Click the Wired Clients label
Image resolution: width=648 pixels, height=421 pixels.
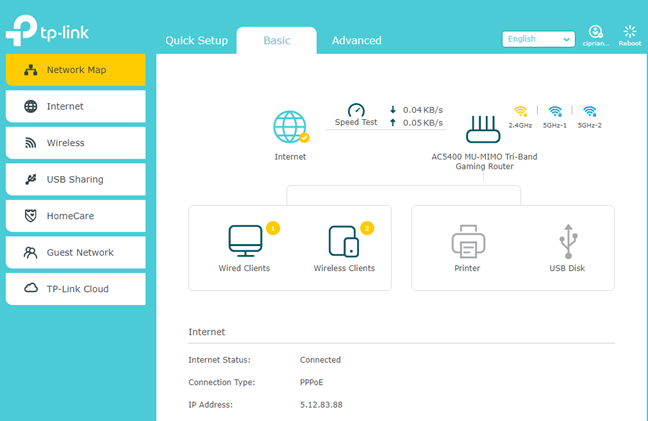click(244, 268)
